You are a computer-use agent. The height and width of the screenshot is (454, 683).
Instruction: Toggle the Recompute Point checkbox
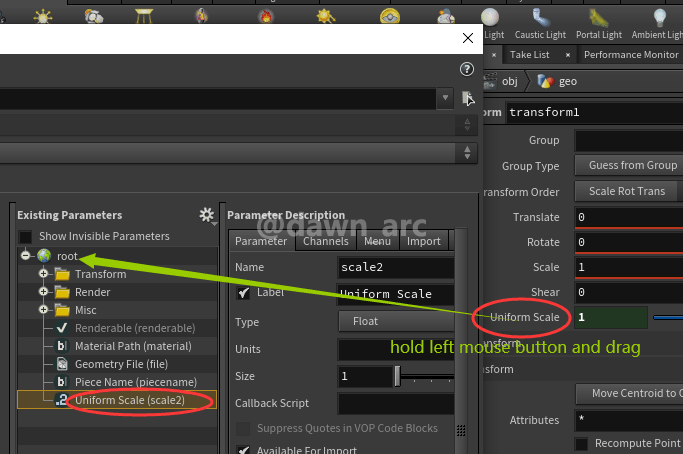tap(581, 444)
